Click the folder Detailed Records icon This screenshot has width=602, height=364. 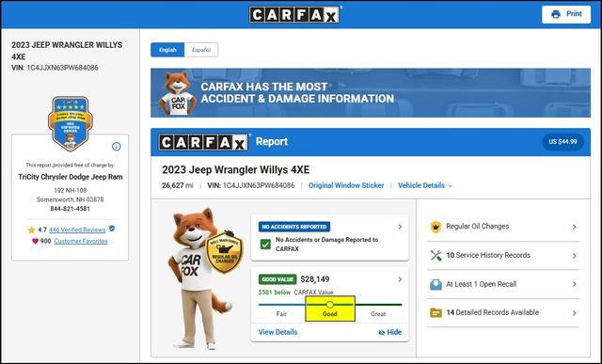tap(436, 312)
